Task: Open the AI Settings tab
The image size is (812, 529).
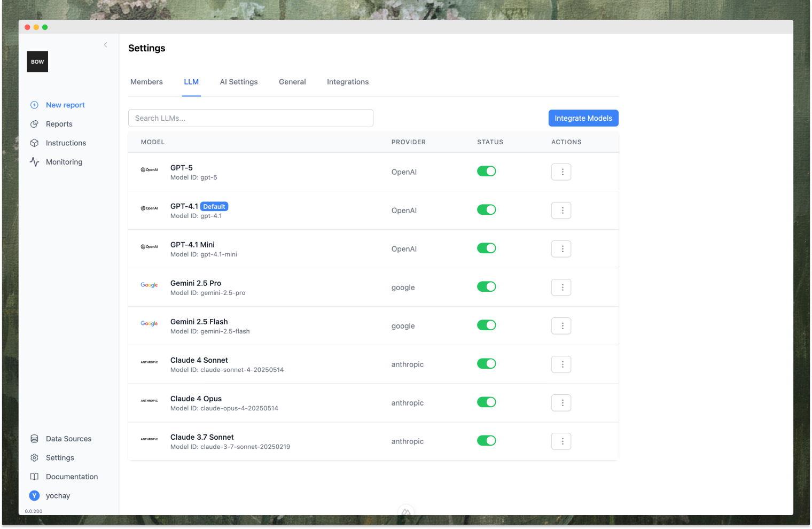Action: point(239,82)
